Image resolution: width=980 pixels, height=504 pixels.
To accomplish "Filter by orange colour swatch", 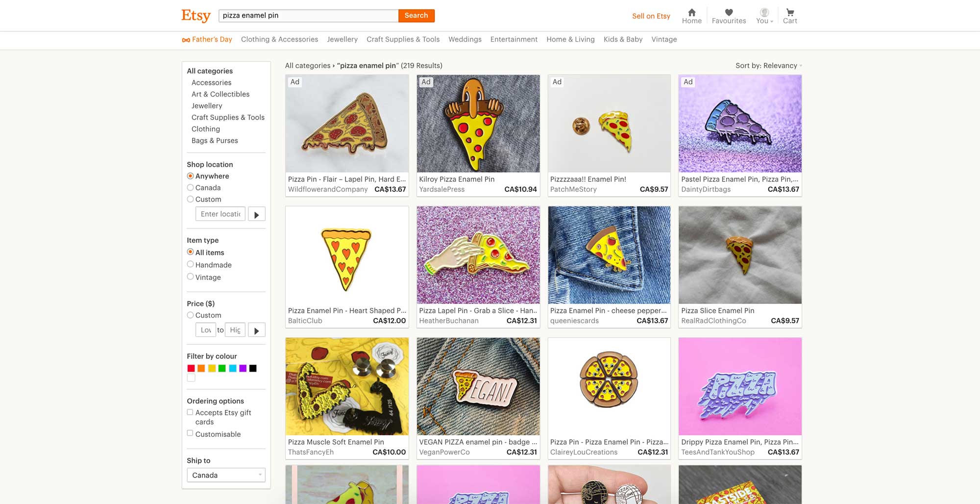I will [201, 368].
